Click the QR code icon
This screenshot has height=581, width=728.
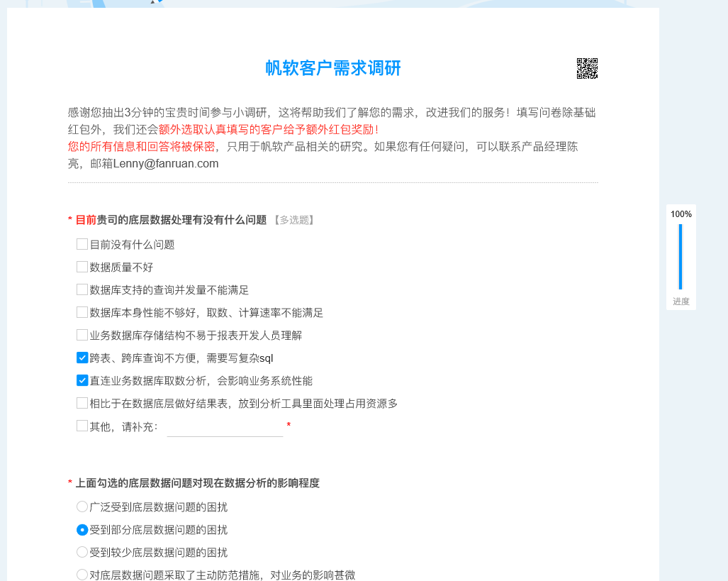click(x=587, y=68)
